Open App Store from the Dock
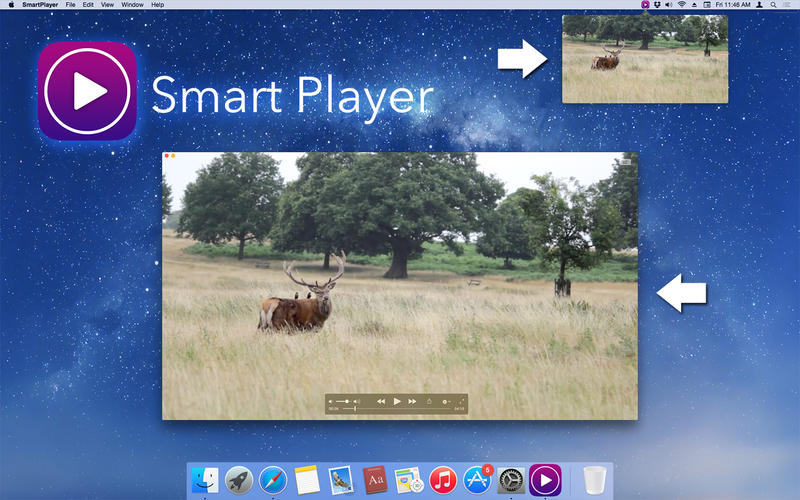Screen dimensions: 800x500 [477, 480]
